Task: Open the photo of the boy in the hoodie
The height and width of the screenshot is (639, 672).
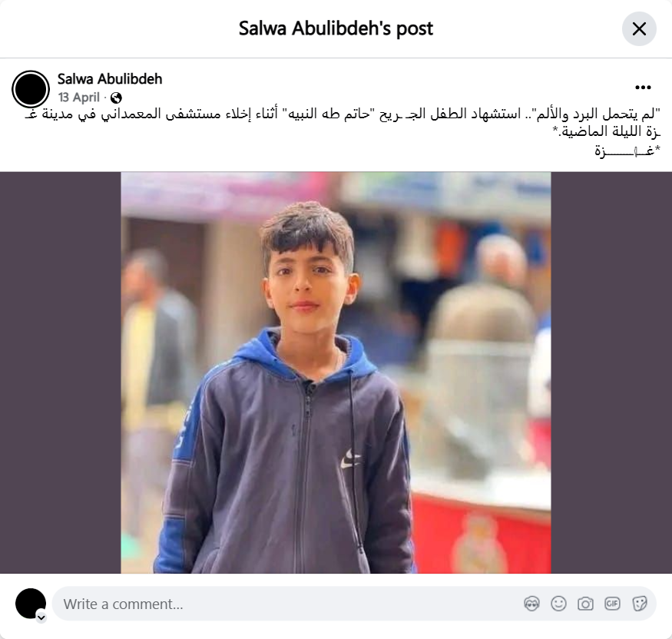Action: (336, 372)
